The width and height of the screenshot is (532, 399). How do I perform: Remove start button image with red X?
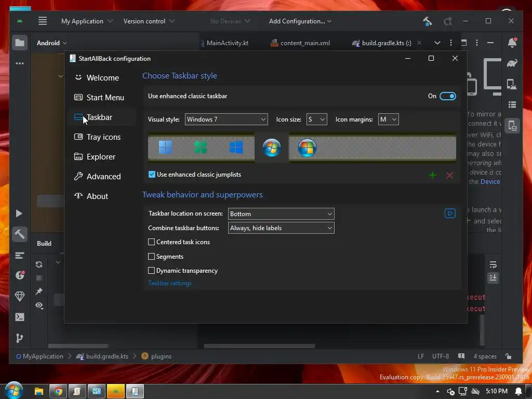click(x=449, y=175)
